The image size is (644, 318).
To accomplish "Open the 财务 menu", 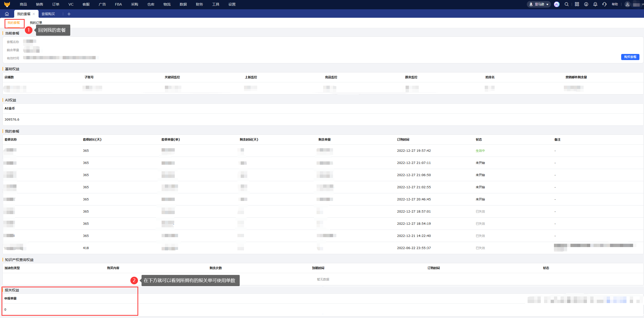I will (x=199, y=4).
